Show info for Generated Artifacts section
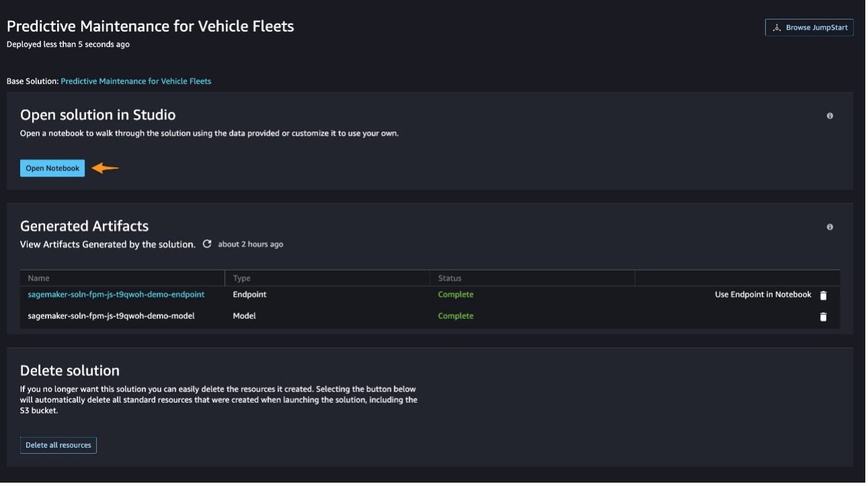Viewport: 868px width, 486px height. coord(830,227)
